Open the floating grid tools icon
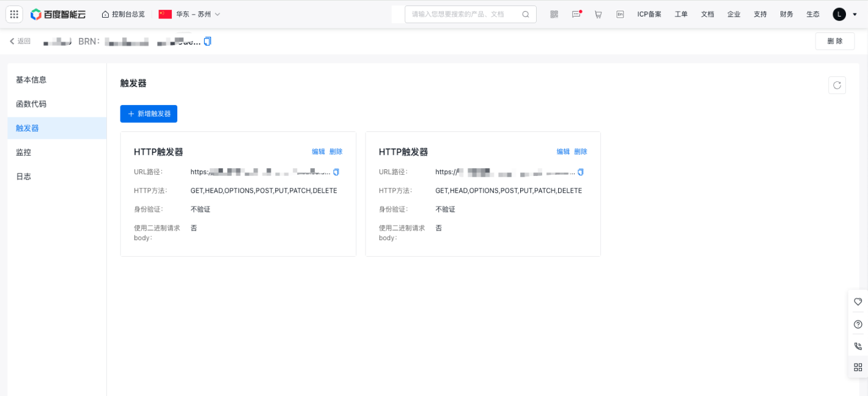This screenshot has height=396, width=868. pos(858,367)
